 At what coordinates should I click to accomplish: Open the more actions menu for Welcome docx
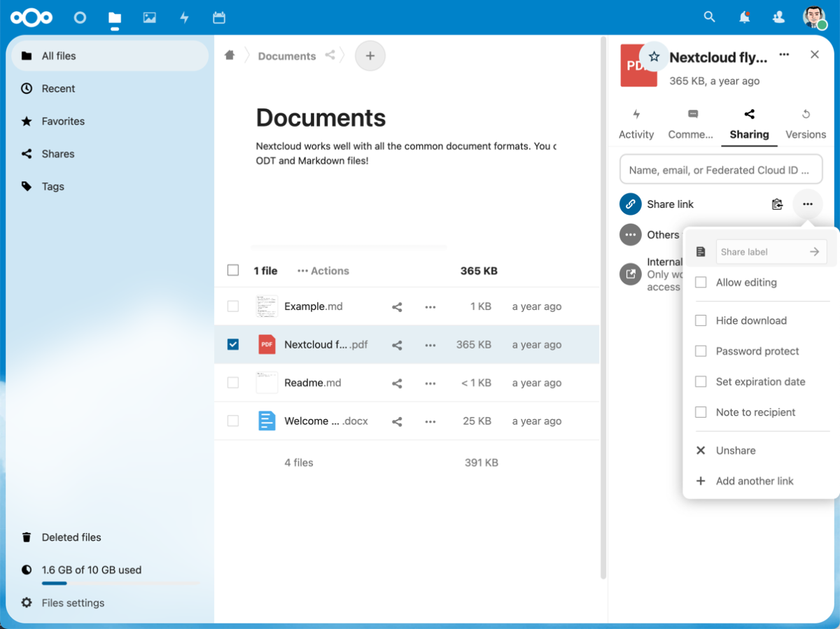430,421
